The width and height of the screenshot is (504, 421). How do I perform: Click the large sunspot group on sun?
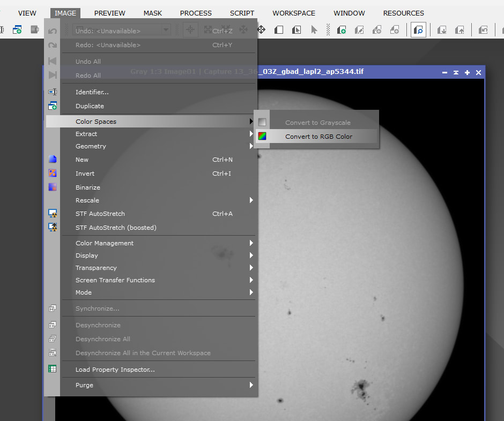361,389
